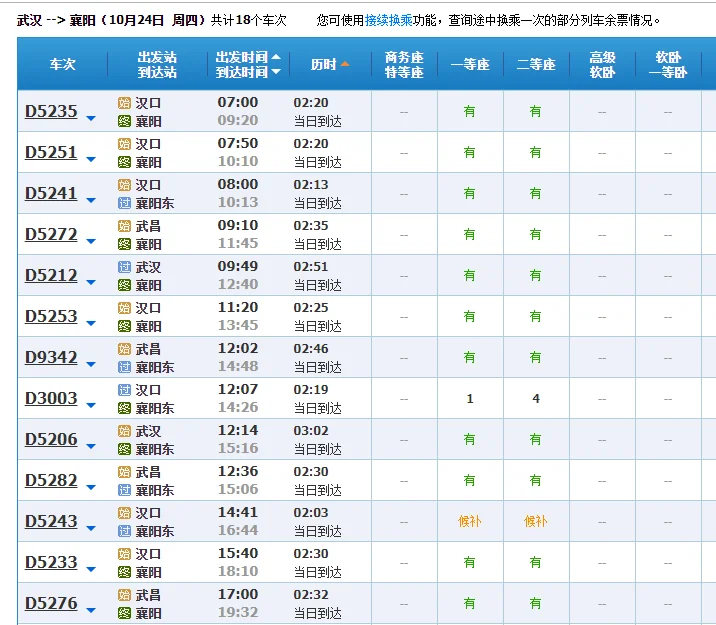This screenshot has width=716, height=625.
Task: Expand stop list arrow for D5243
Action: [91, 529]
